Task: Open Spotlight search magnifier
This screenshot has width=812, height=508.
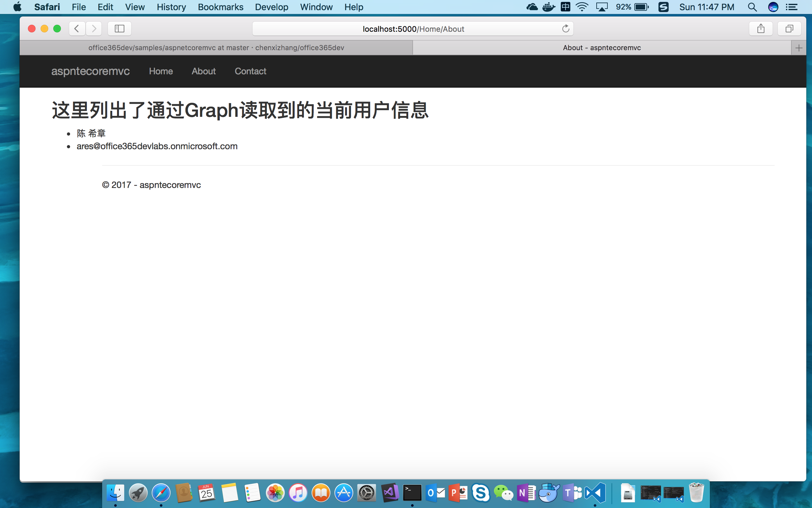Action: tap(752, 7)
